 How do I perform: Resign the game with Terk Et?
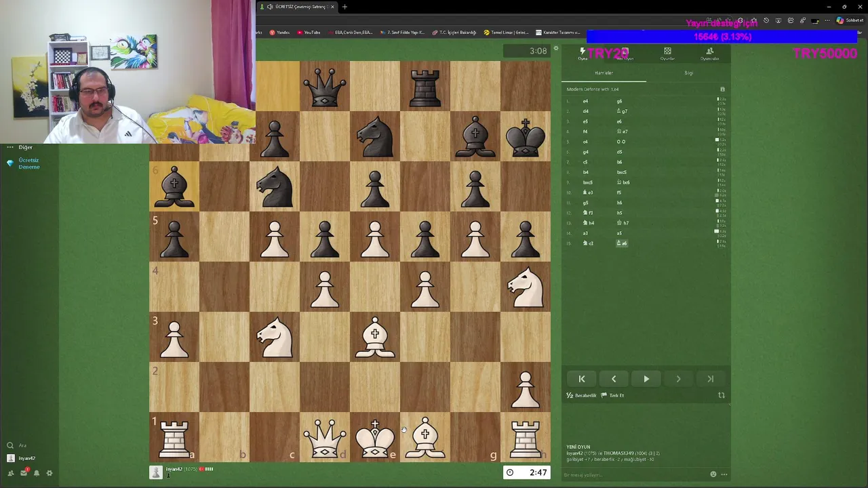click(x=612, y=395)
